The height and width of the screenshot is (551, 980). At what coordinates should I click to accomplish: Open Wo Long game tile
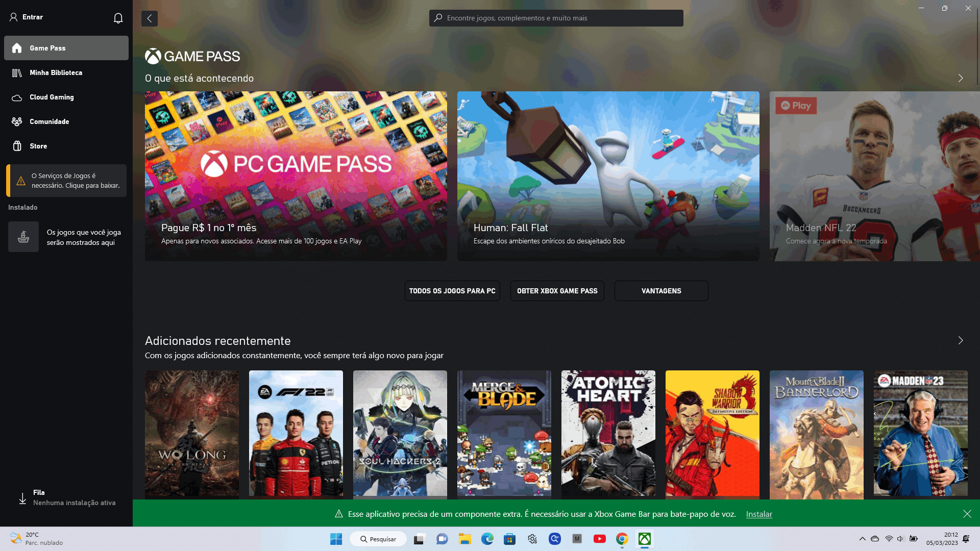pyautogui.click(x=192, y=434)
